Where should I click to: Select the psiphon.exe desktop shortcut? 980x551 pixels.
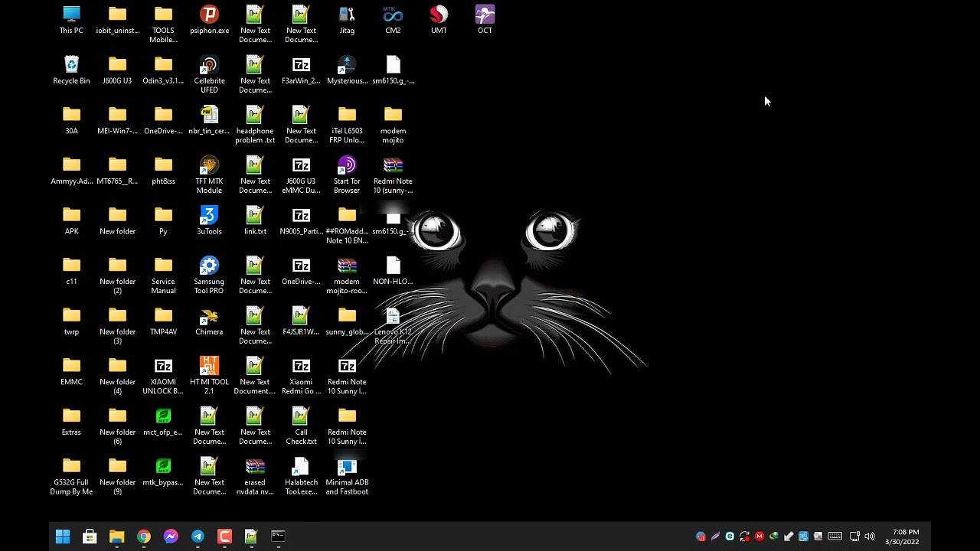(209, 20)
